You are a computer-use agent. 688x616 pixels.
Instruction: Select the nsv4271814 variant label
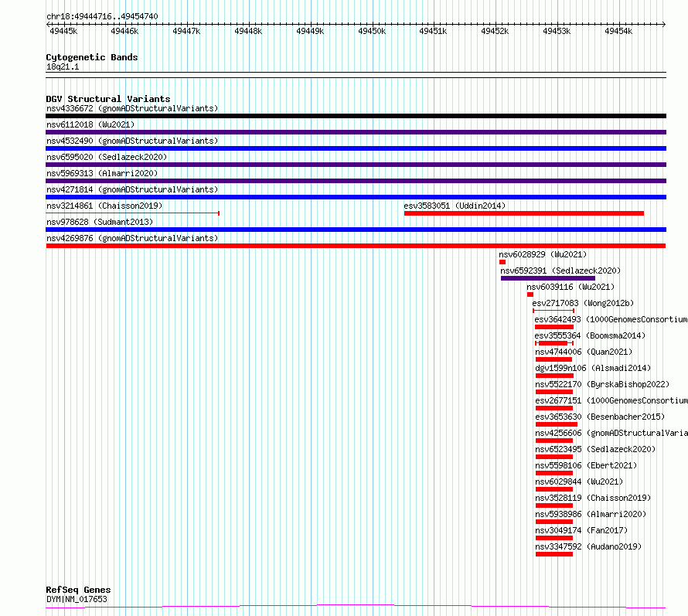pos(132,189)
